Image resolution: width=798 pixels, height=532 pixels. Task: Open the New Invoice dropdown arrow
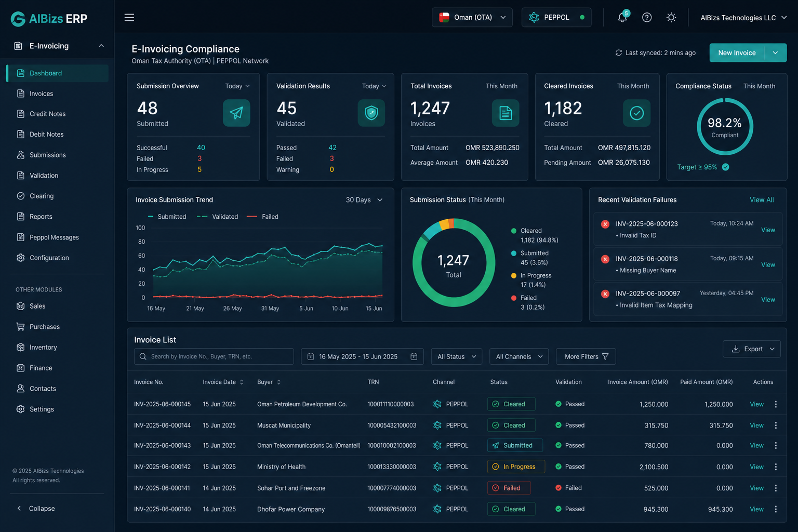775,53
